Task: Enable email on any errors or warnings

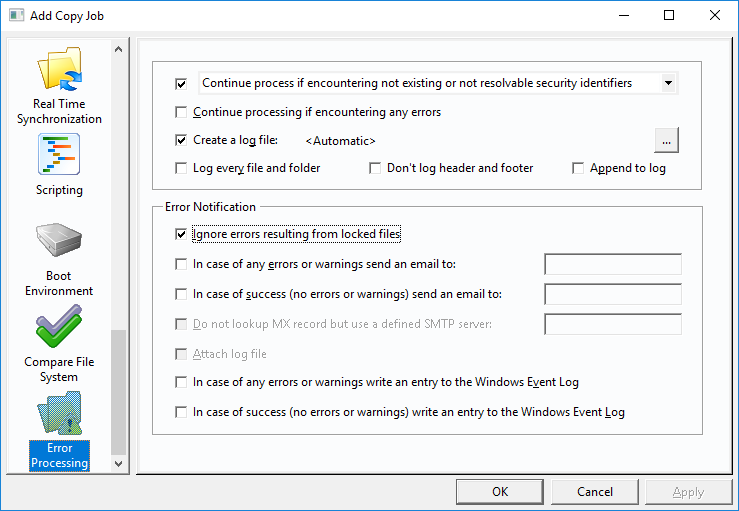Action: [181, 264]
